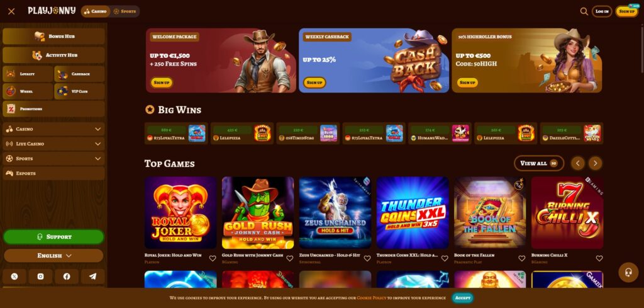The height and width of the screenshot is (308, 644).
Task: Open the Zeus Unchained game thumbnail
Action: coord(335,213)
